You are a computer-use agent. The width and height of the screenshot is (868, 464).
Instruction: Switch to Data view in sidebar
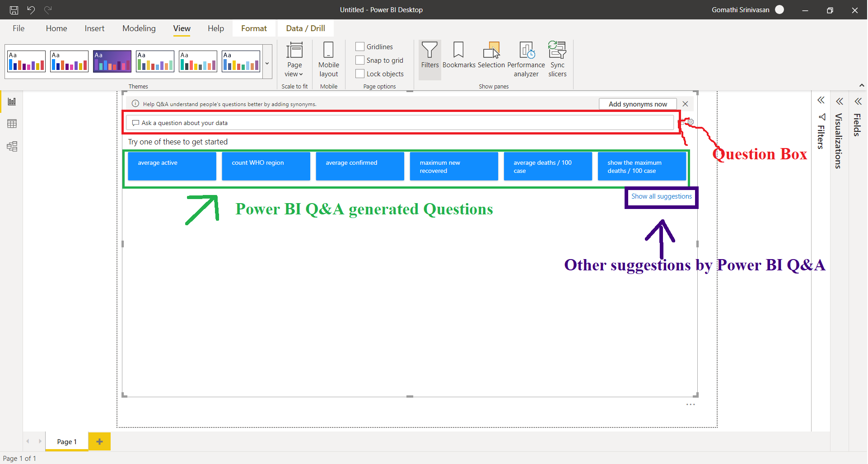coord(12,124)
